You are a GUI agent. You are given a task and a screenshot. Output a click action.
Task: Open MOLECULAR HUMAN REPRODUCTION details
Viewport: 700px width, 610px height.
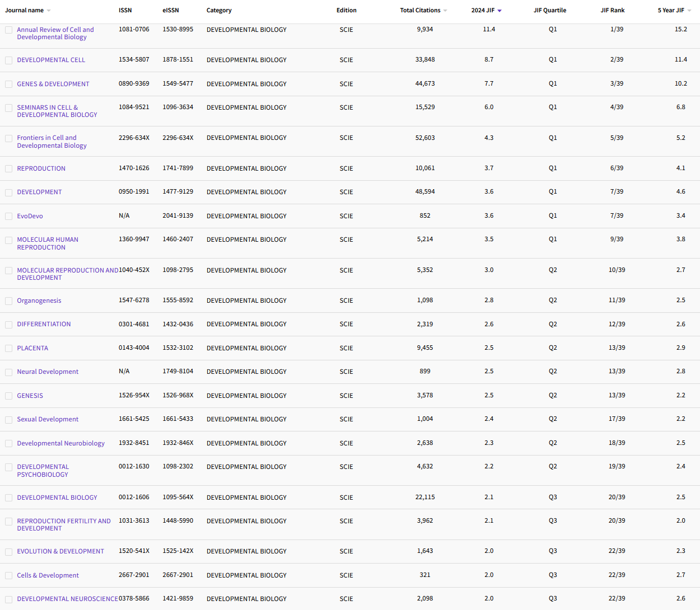pos(48,243)
